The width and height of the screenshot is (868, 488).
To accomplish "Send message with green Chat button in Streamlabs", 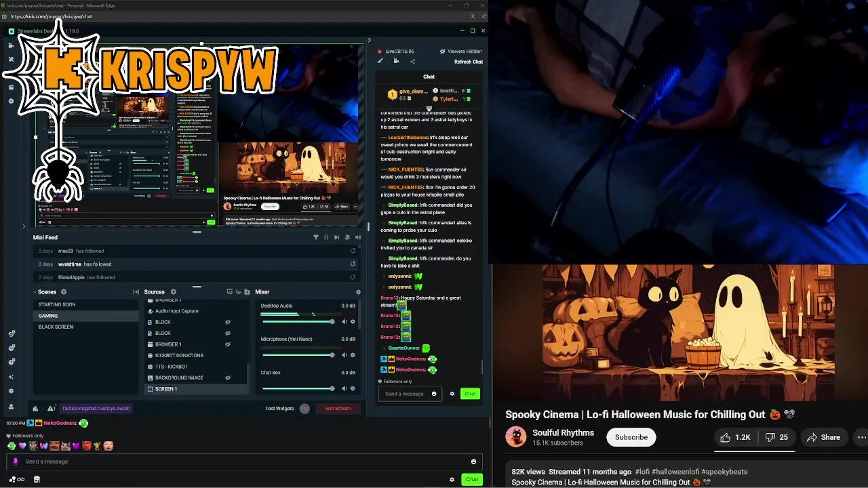I will (470, 394).
